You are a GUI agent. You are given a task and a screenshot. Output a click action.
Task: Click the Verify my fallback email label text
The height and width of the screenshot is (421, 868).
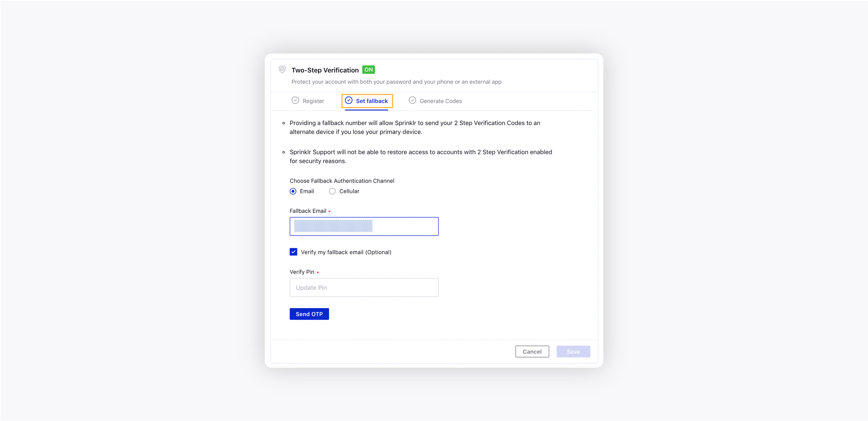point(346,252)
